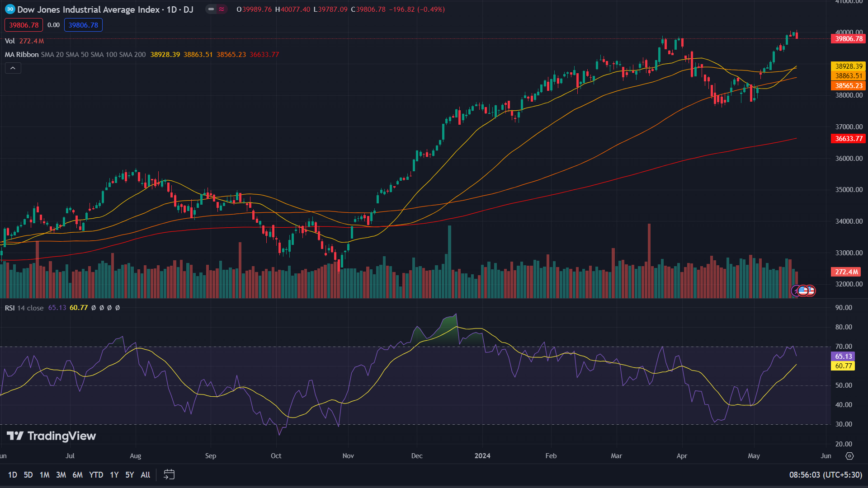The width and height of the screenshot is (868, 488).
Task: Select the 5Y time range
Action: click(x=130, y=475)
